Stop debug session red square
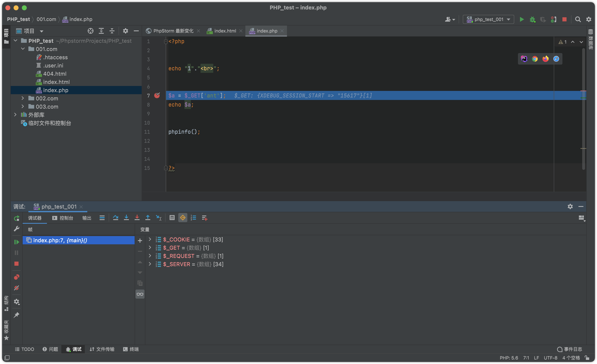 coord(16,264)
